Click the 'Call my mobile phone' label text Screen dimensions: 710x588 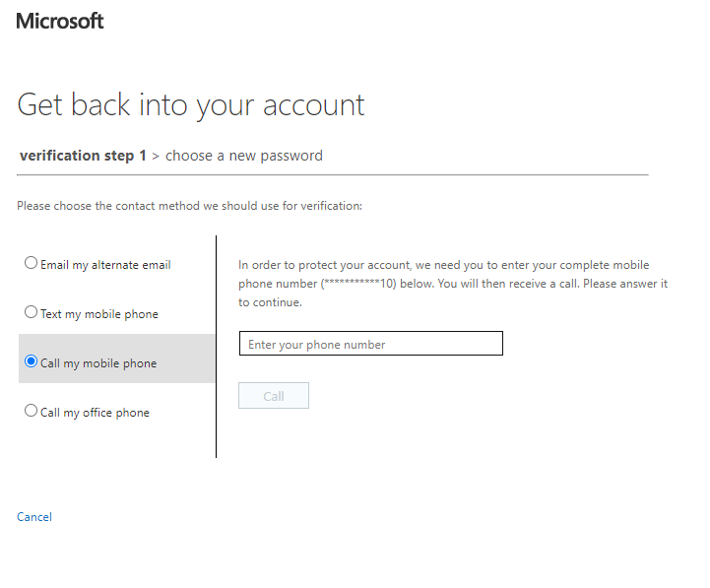pos(98,363)
